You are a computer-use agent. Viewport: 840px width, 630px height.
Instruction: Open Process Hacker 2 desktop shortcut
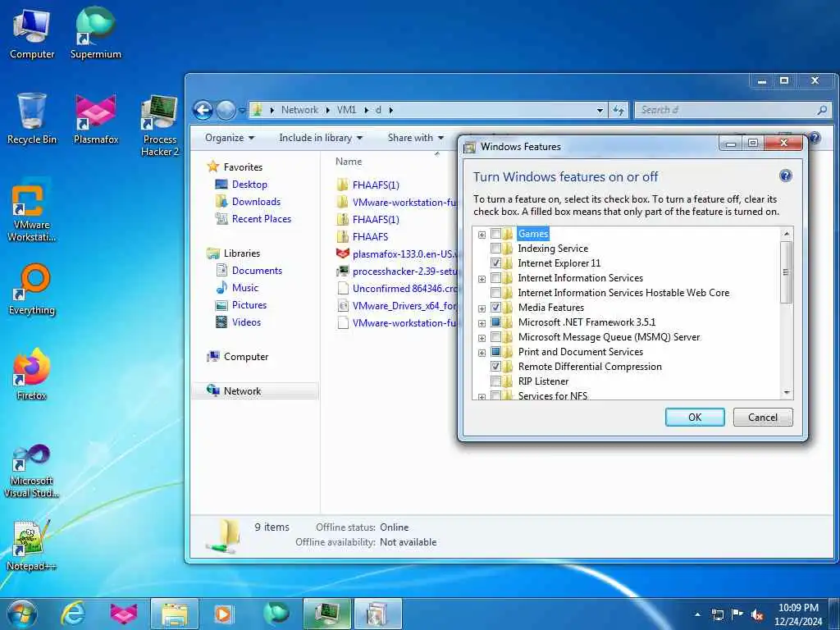click(160, 126)
